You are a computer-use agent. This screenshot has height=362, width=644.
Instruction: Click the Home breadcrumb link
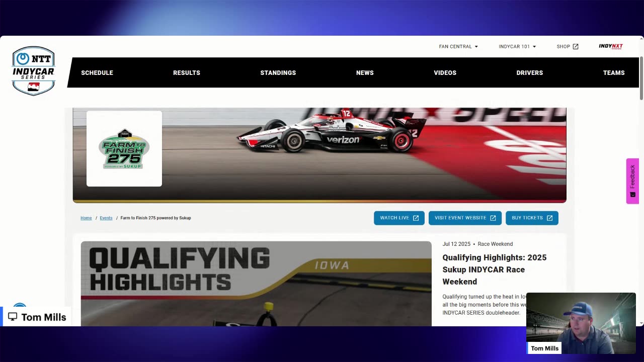tap(86, 218)
